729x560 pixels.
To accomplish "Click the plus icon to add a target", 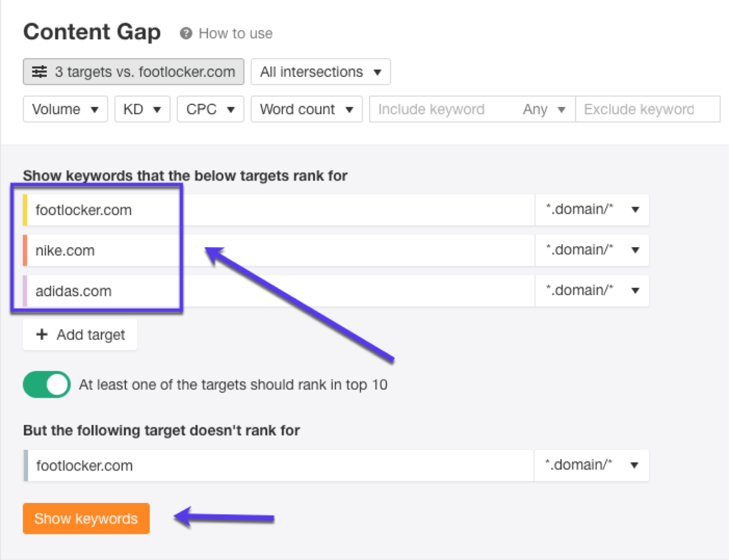I will coord(41,335).
